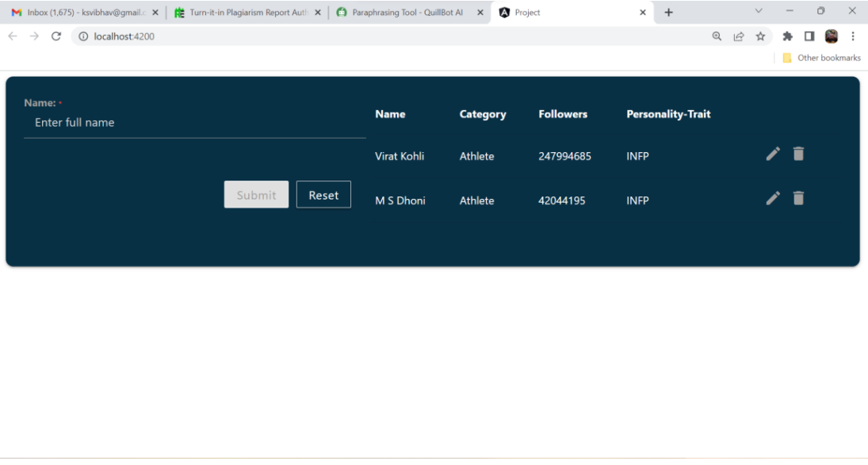868x465 pixels.
Task: Edit the M S Dhoni row
Action: click(773, 198)
